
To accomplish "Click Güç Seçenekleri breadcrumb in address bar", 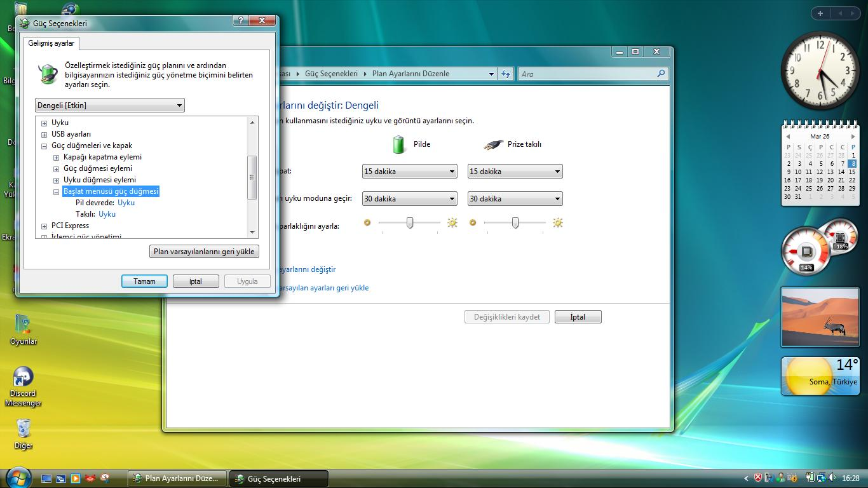I will coord(331,74).
